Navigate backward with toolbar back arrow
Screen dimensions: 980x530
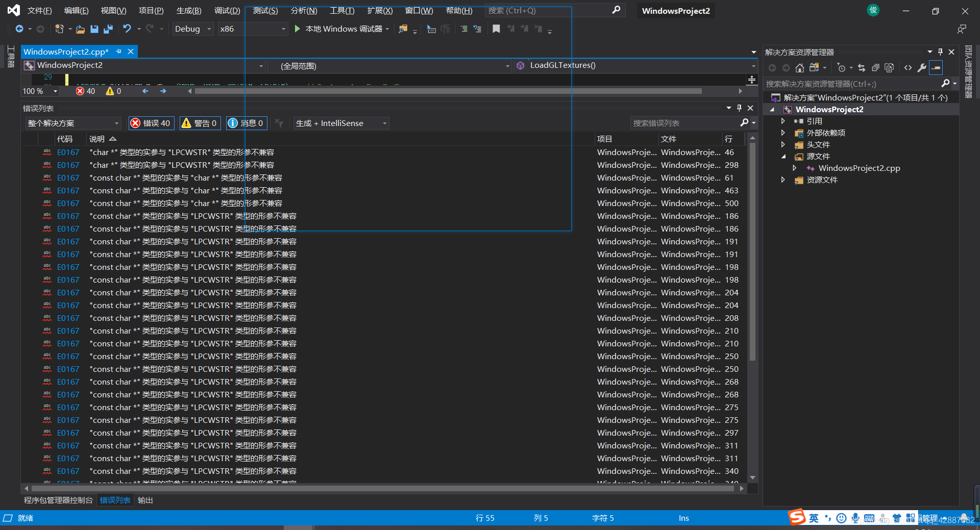point(19,29)
